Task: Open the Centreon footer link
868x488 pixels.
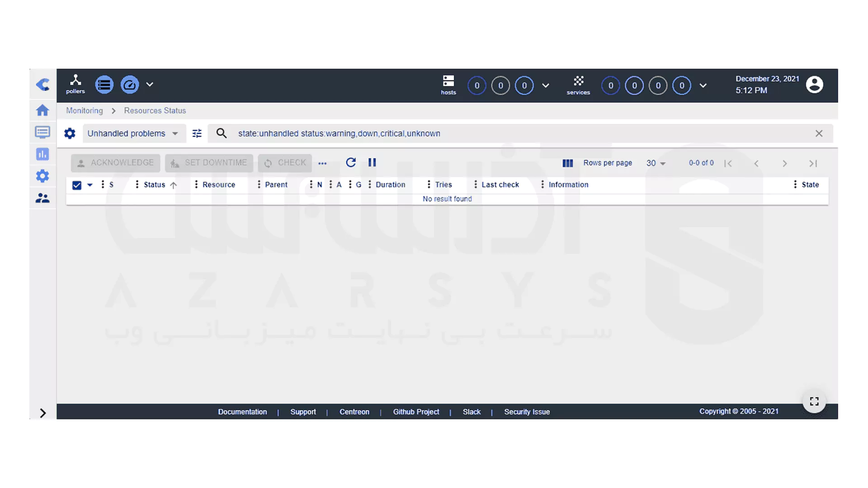Action: 354,412
